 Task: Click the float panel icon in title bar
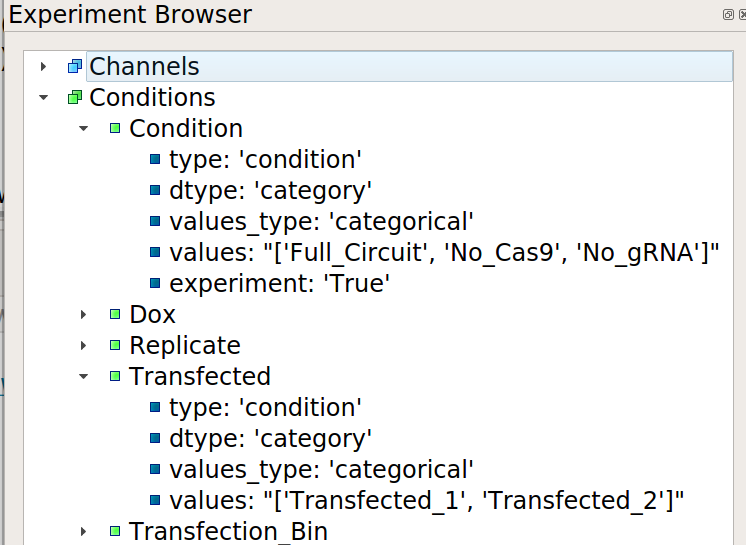[727, 15]
